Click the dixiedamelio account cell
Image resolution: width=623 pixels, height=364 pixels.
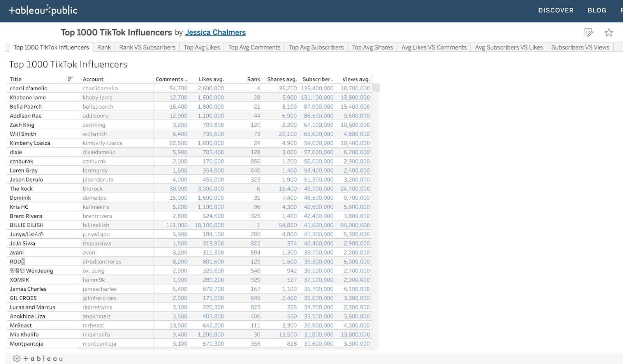(99, 152)
